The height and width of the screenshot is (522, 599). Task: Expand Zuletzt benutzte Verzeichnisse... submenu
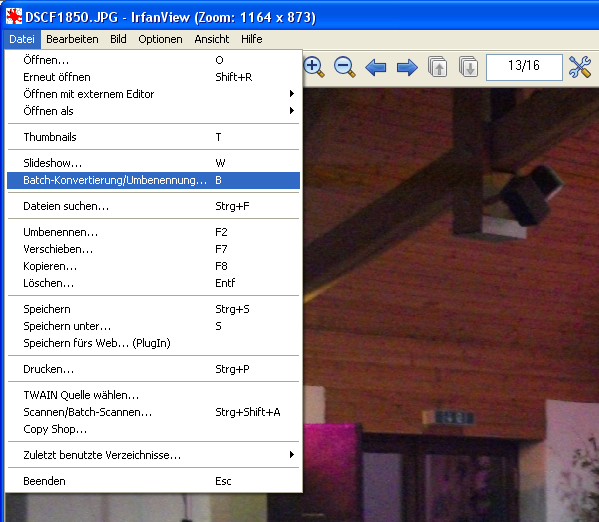(x=154, y=455)
